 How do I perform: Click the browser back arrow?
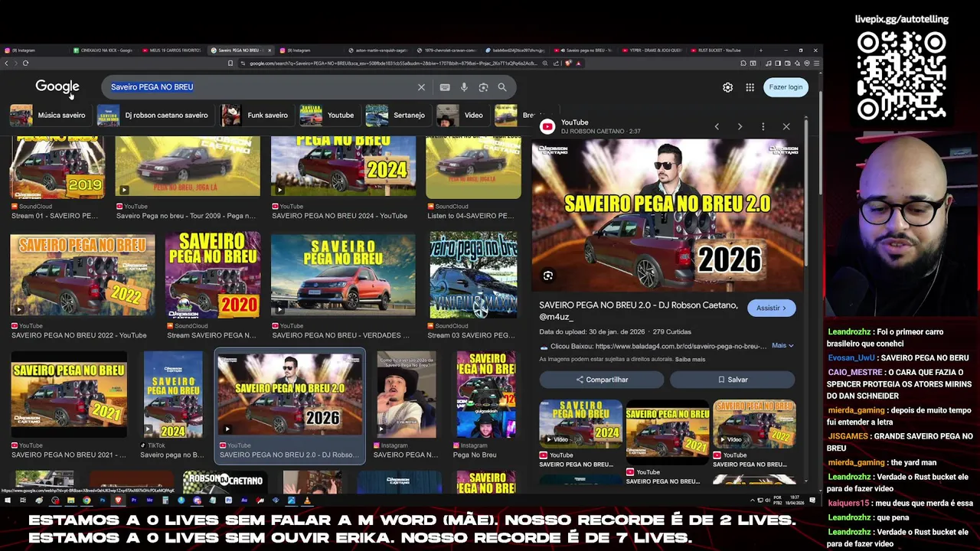click(7, 64)
